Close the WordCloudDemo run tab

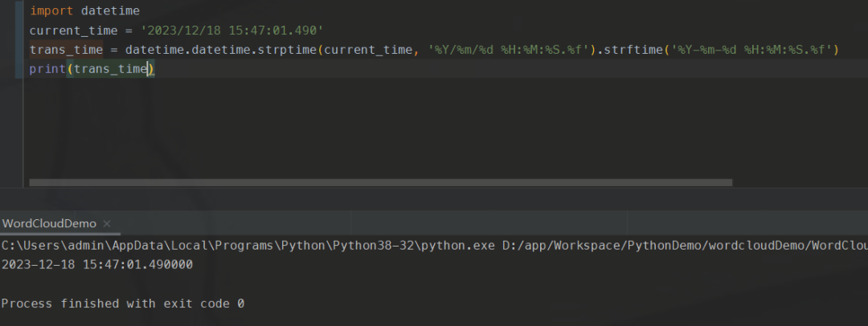tap(107, 223)
